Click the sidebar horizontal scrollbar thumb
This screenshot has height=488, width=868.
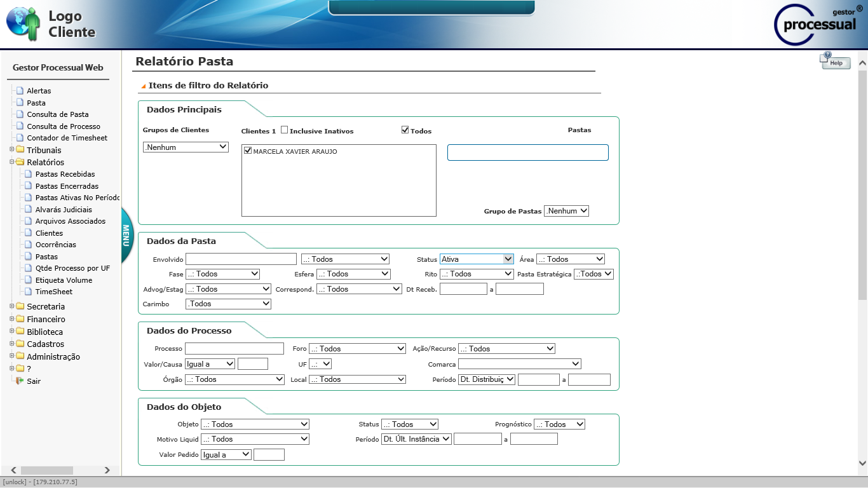pyautogui.click(x=48, y=470)
